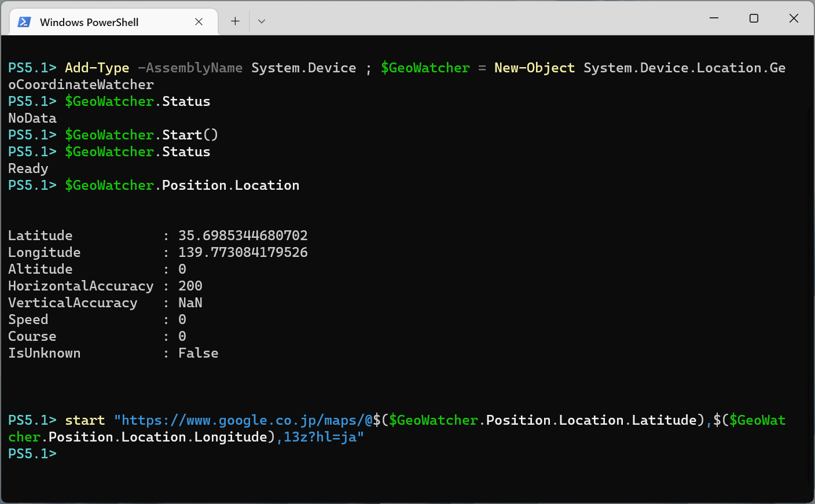Click the HorizontalAccuracy value 200
Viewport: 815px width, 504px height.
(x=190, y=286)
